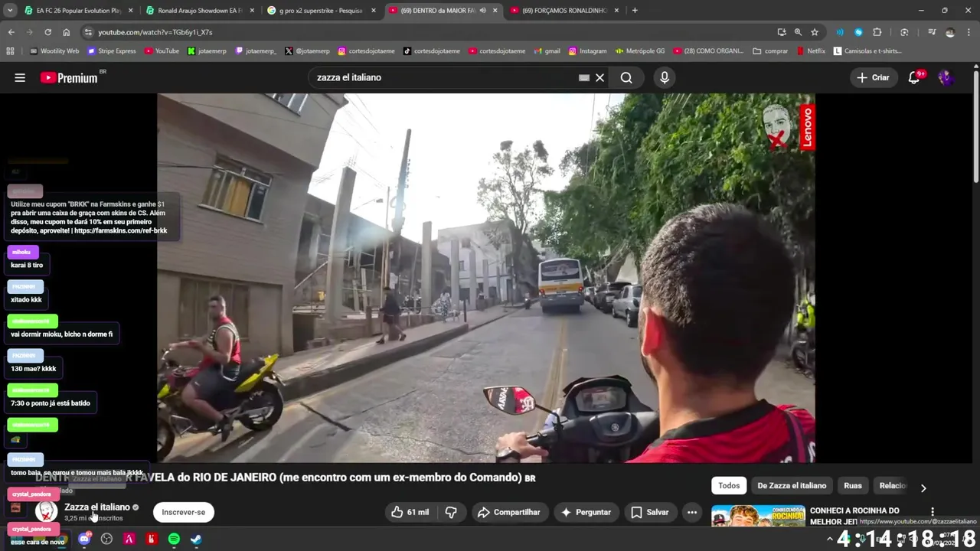Open a new browser tab

(x=635, y=11)
